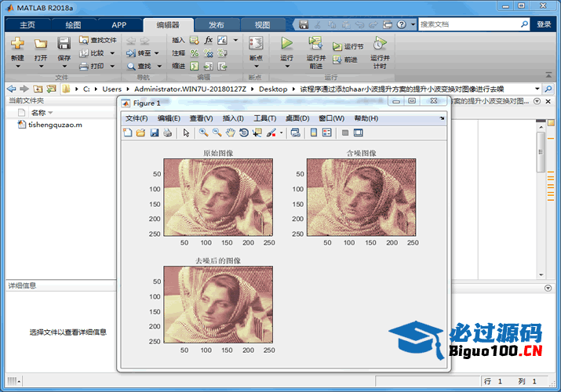Toggle the Insert Colorbar button
Image resolution: width=561 pixels, height=392 pixels.
coord(314,133)
